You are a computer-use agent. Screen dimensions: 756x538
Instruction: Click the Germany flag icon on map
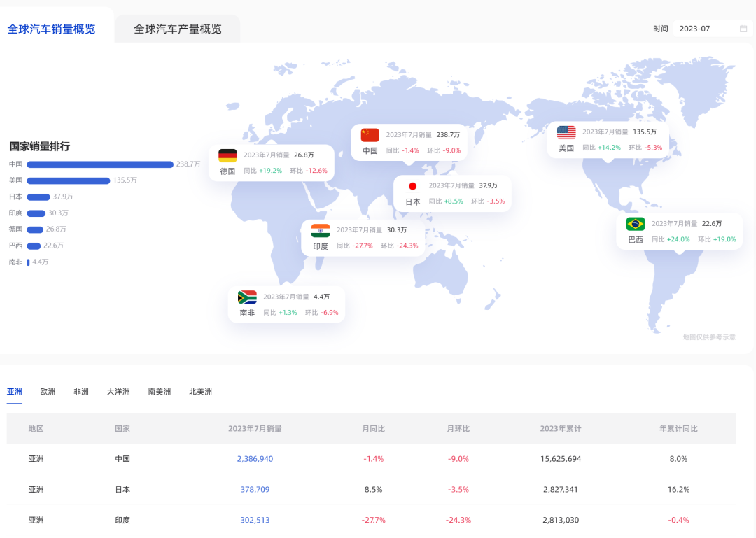(227, 155)
